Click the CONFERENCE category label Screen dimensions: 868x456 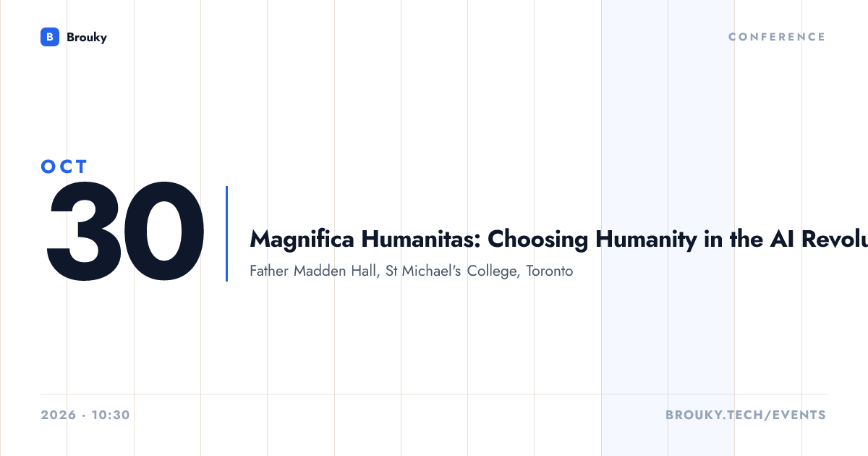click(x=777, y=37)
